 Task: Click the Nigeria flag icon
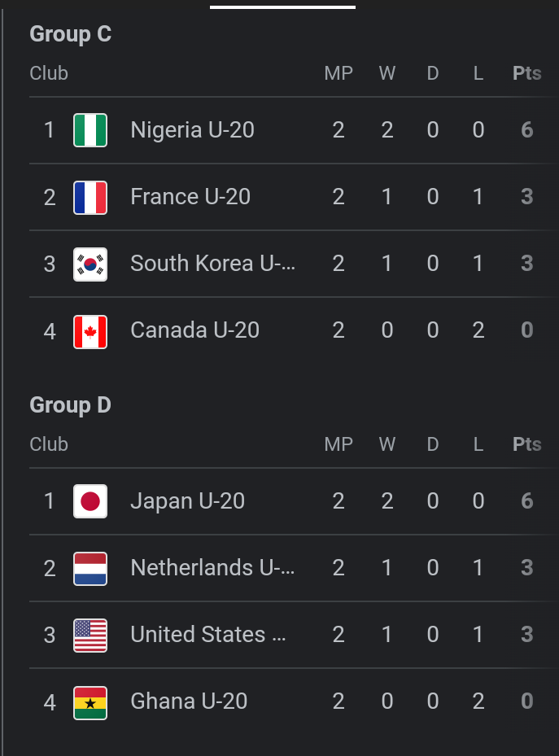(x=90, y=130)
